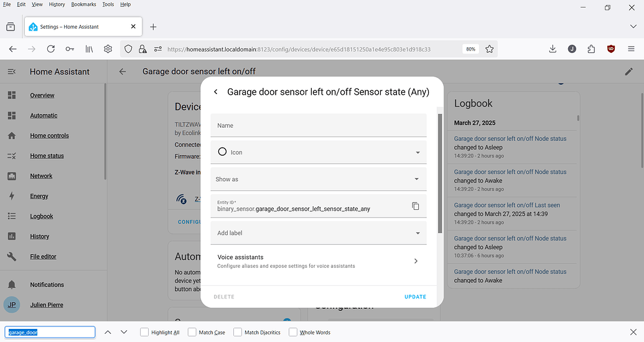Open a new browser tab
The width and height of the screenshot is (644, 342).
point(153,27)
